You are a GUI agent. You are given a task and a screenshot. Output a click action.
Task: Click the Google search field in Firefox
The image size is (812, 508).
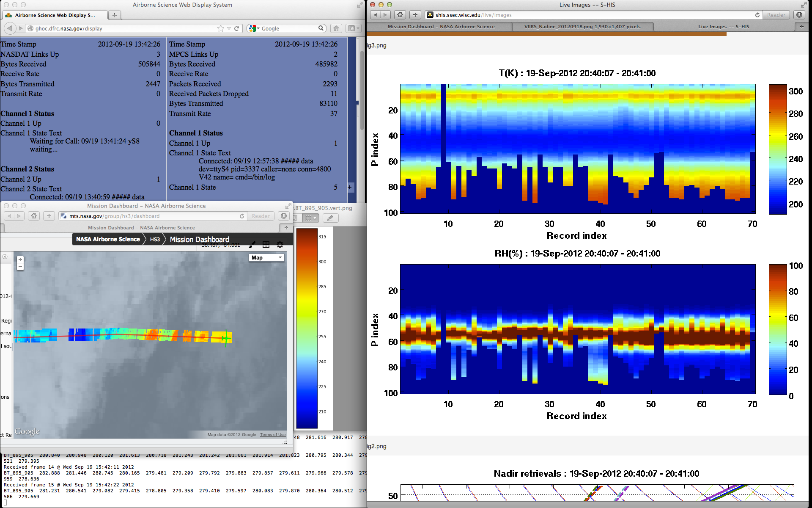[x=288, y=28]
